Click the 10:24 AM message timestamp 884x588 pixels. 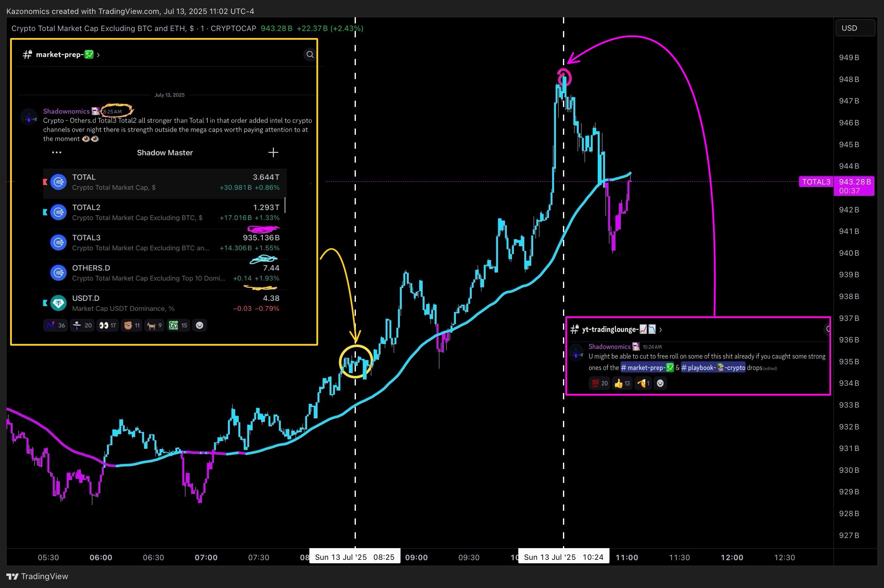(652, 347)
